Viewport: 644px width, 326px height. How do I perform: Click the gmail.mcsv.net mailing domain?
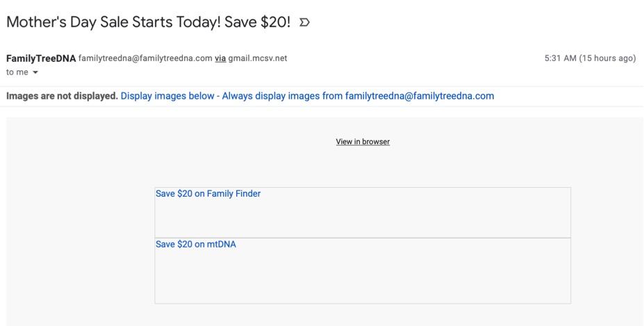pyautogui.click(x=258, y=58)
